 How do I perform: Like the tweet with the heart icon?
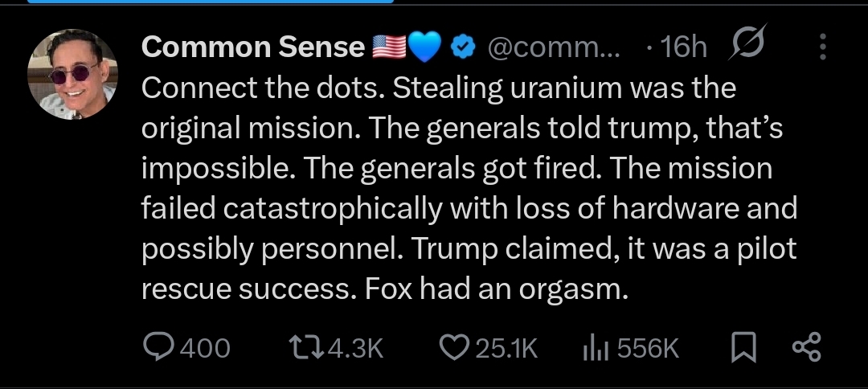pyautogui.click(x=455, y=347)
